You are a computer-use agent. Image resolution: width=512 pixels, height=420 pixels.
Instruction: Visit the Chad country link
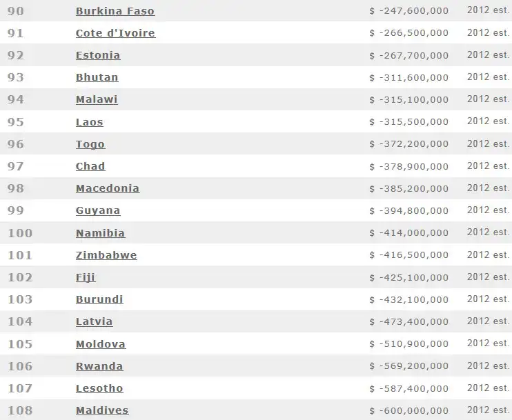(90, 166)
